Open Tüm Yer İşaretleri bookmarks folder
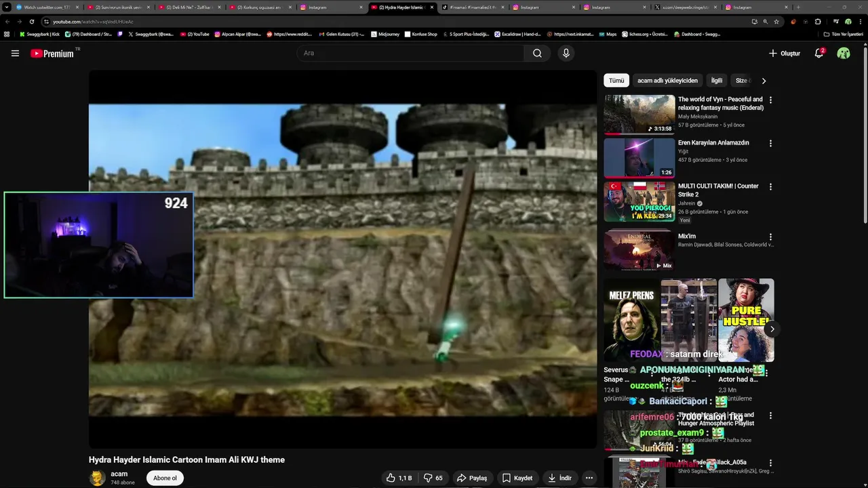Image resolution: width=868 pixels, height=488 pixels. coord(843,34)
